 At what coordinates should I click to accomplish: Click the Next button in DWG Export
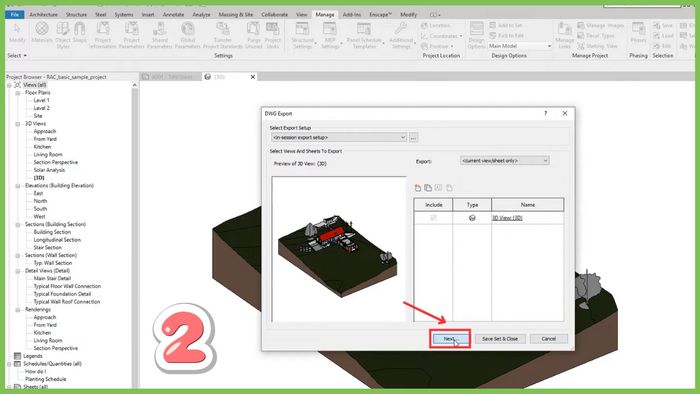tap(450, 339)
